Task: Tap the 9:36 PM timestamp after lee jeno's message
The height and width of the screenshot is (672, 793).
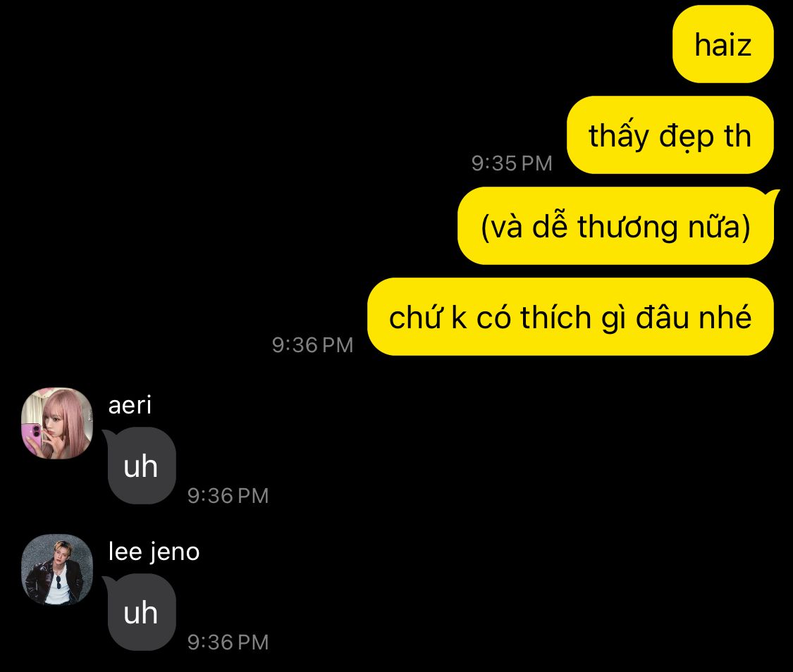Action: pyautogui.click(x=228, y=642)
